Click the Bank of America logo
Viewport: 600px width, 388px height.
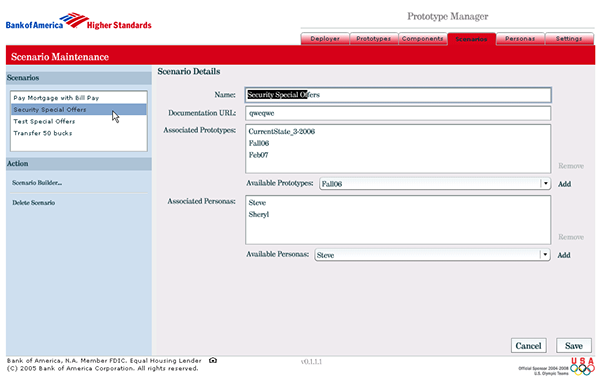(78, 22)
